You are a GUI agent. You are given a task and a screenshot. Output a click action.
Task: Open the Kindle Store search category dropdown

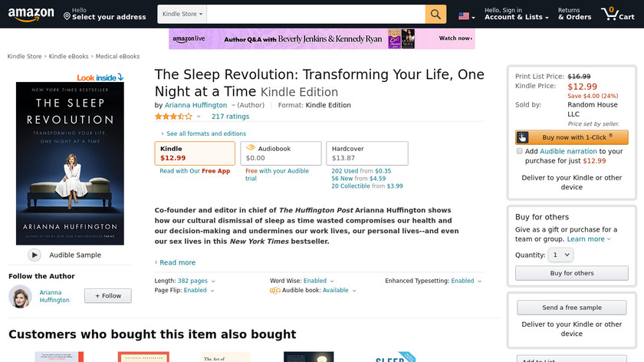182,15
